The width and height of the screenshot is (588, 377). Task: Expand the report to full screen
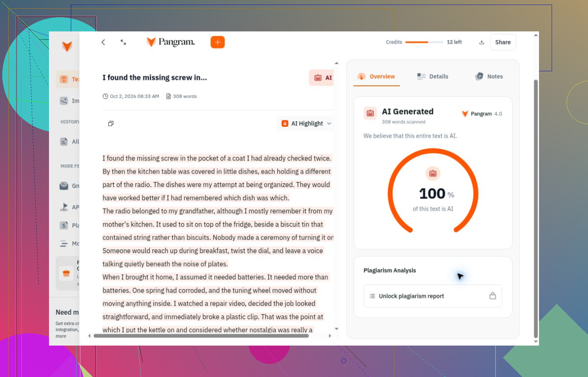coord(123,42)
